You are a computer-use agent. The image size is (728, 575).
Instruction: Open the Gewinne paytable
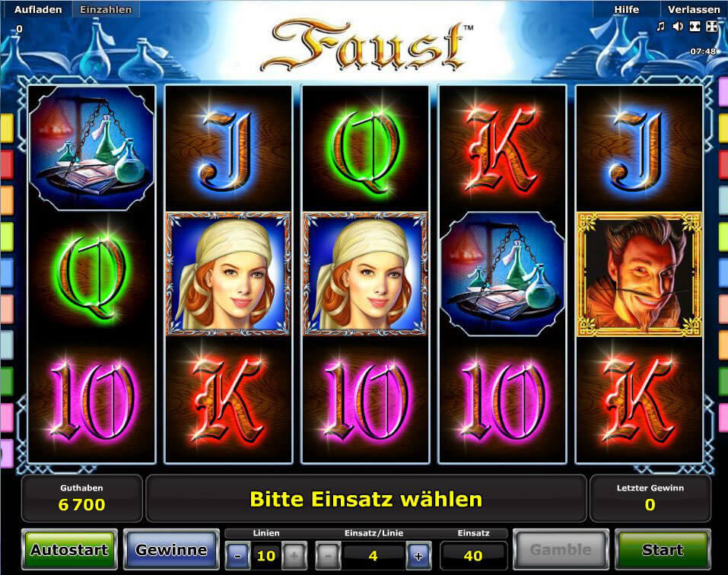point(171,550)
